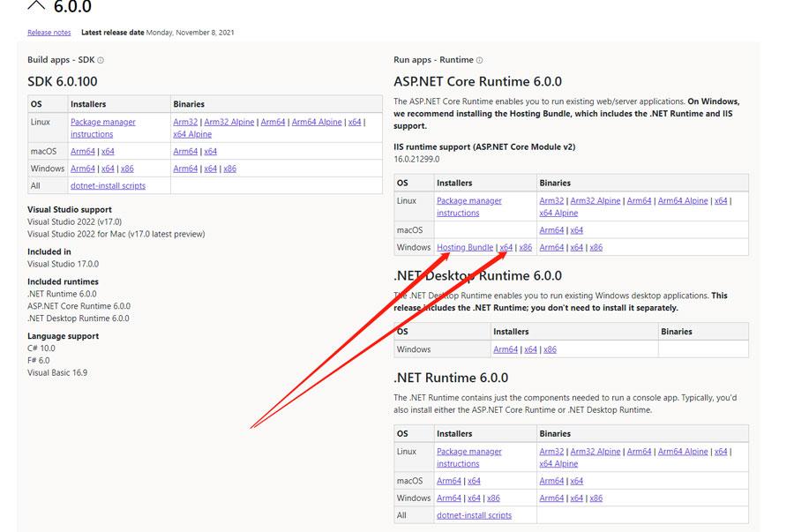794x532 pixels.
Task: Open SDK dotnet-install scripts link
Action: [108, 186]
